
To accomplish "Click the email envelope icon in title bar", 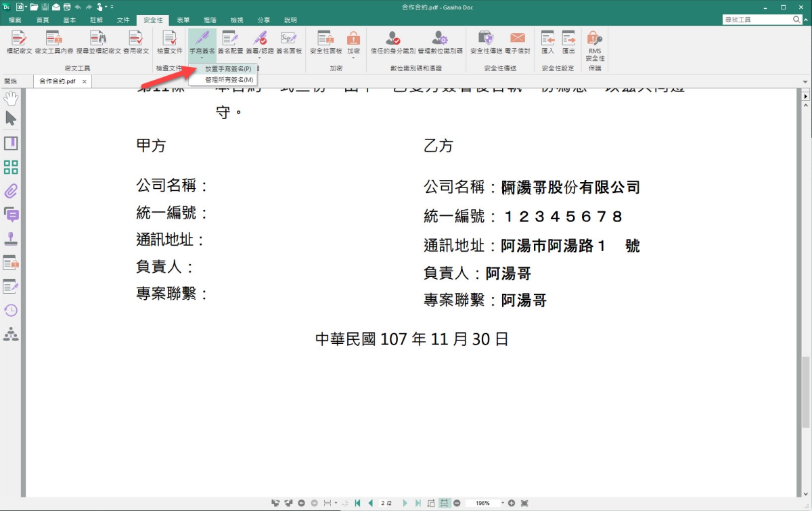I will [x=56, y=7].
